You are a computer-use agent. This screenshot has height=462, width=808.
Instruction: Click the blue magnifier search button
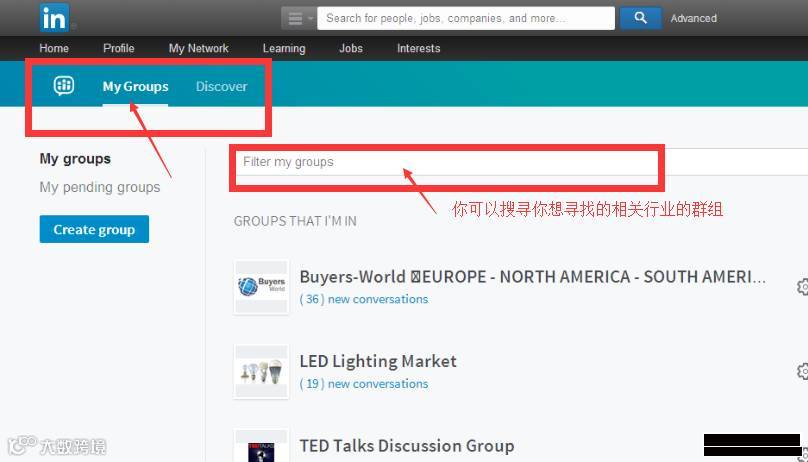[x=641, y=19]
